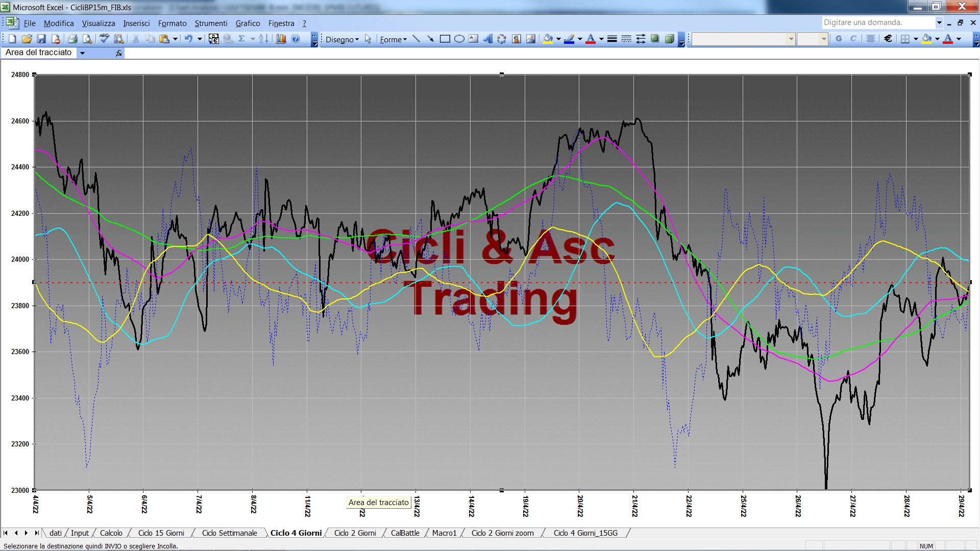Toggle Italic (C) formatting
The width and height of the screenshot is (980, 551).
pyautogui.click(x=853, y=39)
